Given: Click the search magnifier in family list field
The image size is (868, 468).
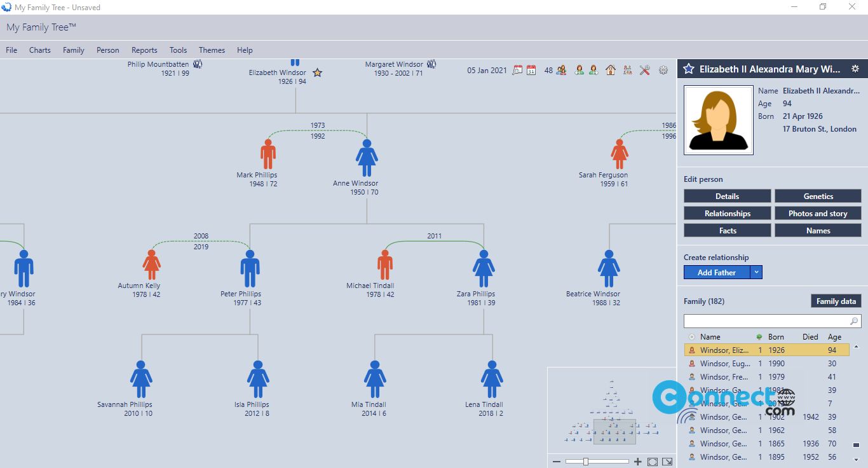Looking at the screenshot, I should tap(854, 321).
